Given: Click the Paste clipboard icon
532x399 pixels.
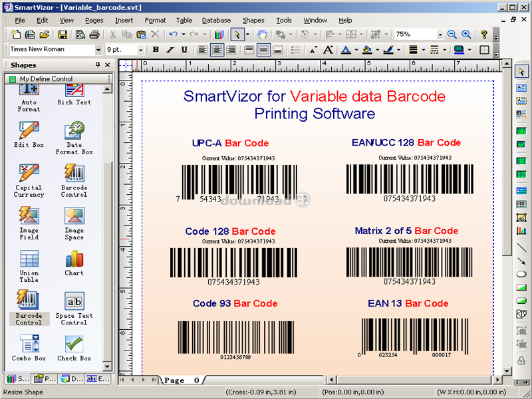Looking at the screenshot, I should [141, 35].
